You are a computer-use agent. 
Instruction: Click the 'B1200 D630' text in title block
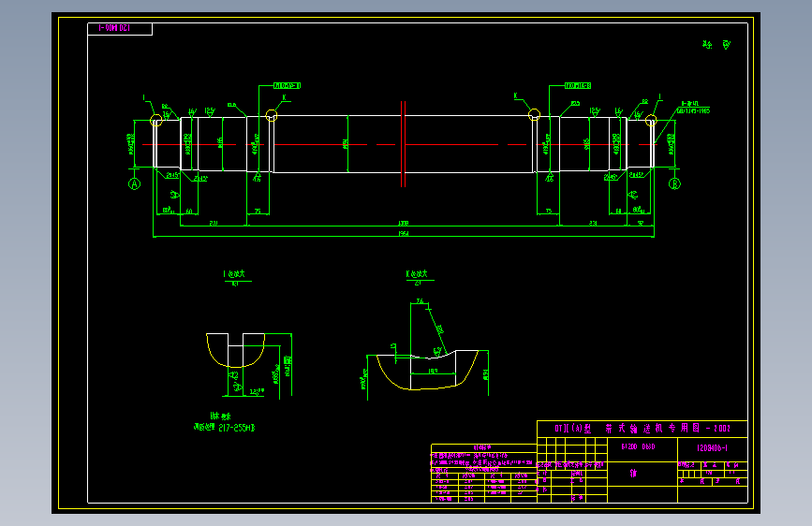(x=638, y=446)
